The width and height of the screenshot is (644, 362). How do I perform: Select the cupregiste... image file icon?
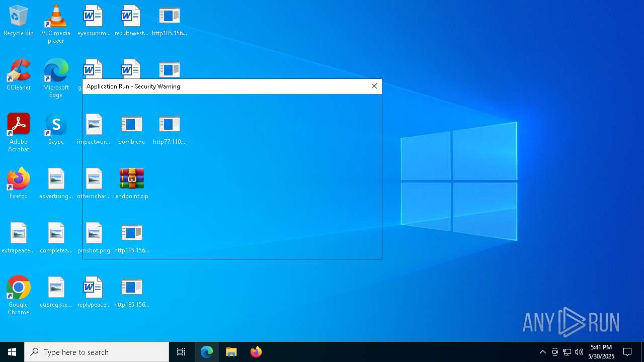[x=56, y=293]
